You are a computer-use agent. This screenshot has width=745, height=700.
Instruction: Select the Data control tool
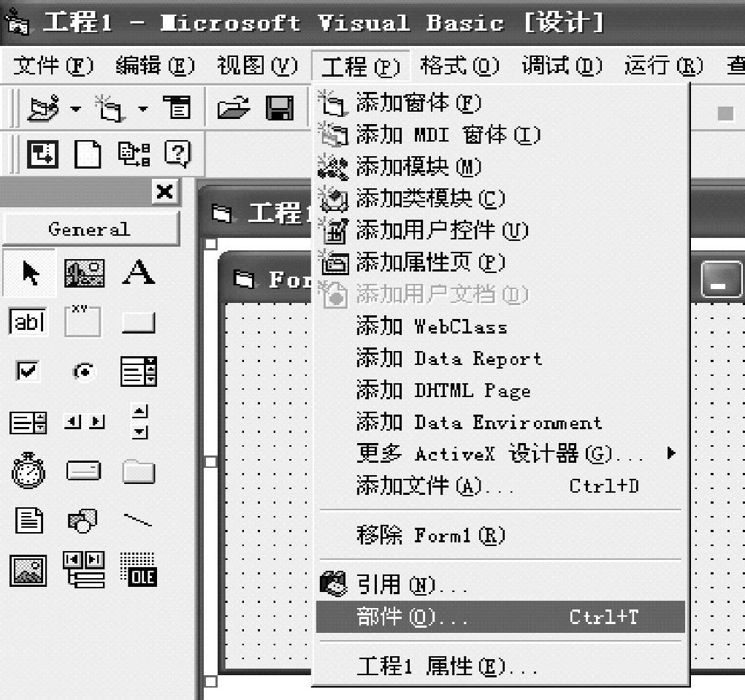pyautogui.click(x=83, y=569)
